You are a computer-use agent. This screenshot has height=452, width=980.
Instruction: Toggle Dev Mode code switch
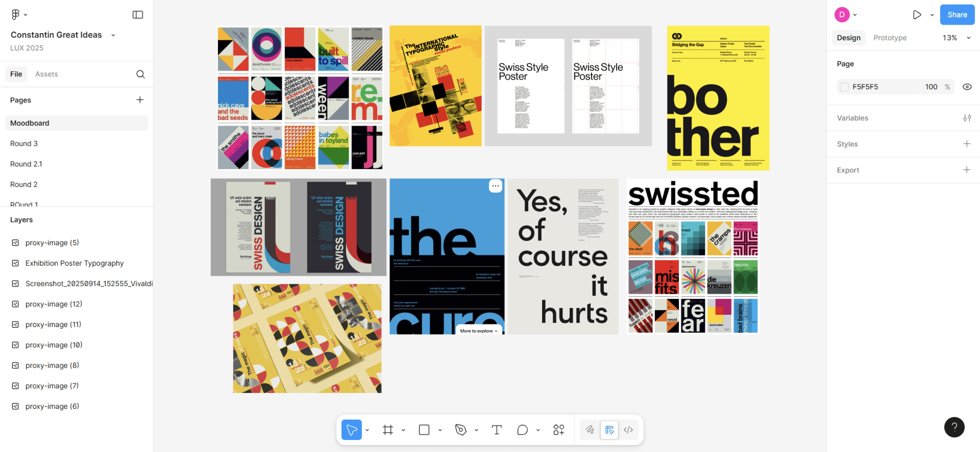[628, 429]
